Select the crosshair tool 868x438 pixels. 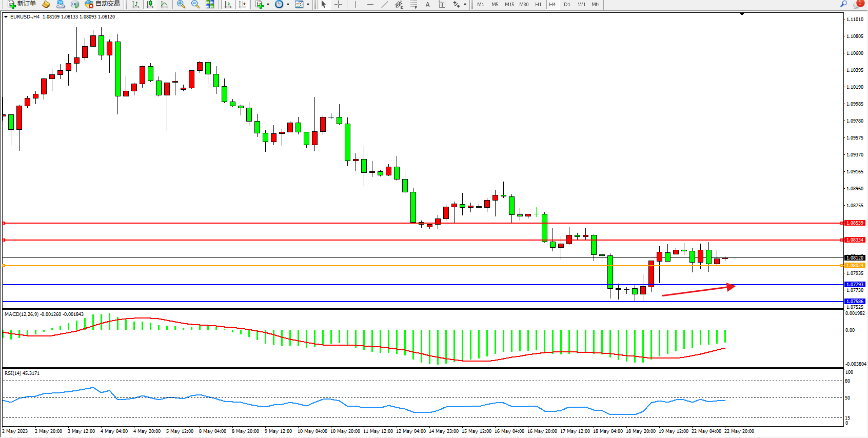click(x=339, y=4)
